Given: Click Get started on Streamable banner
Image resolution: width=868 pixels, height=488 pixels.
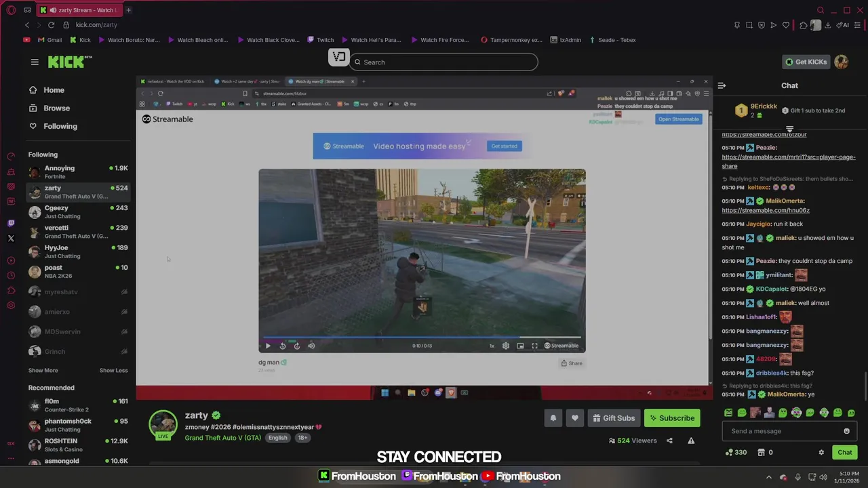Looking at the screenshot, I should click(x=504, y=146).
